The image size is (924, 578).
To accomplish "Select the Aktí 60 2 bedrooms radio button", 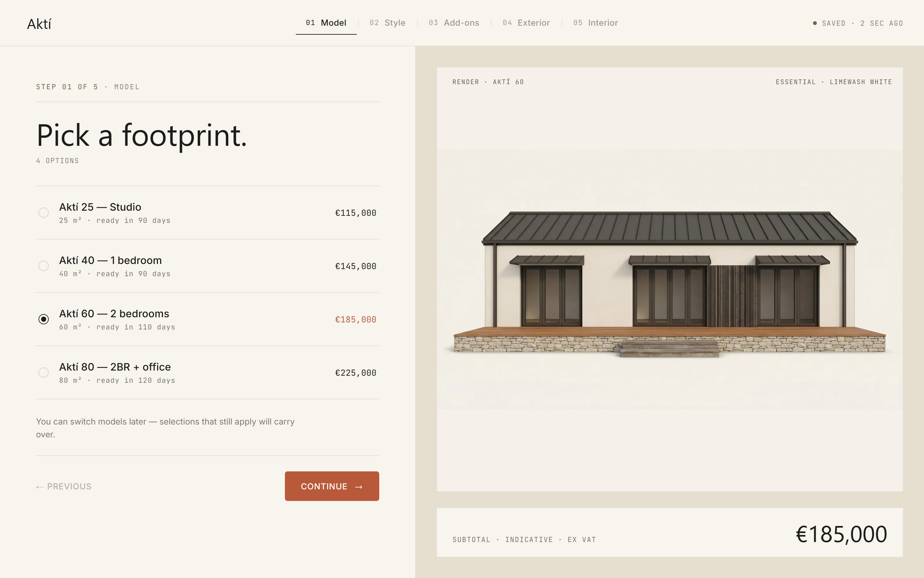I will pyautogui.click(x=44, y=319).
